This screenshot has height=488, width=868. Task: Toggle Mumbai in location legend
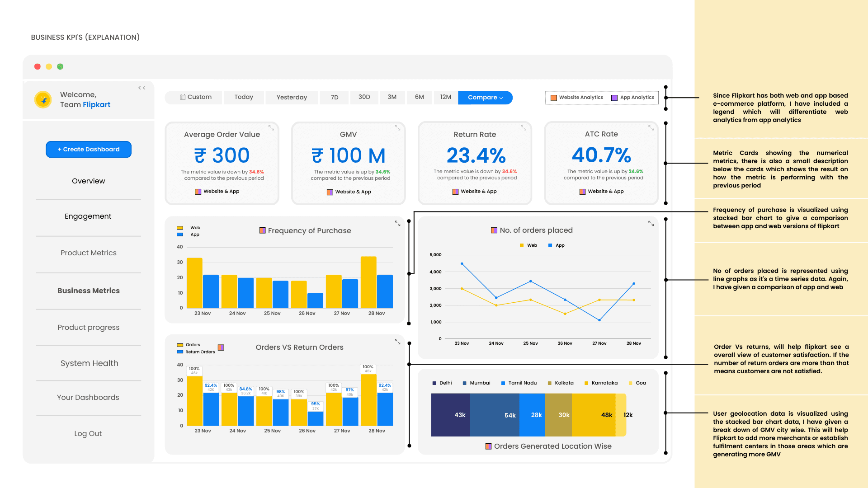click(476, 383)
